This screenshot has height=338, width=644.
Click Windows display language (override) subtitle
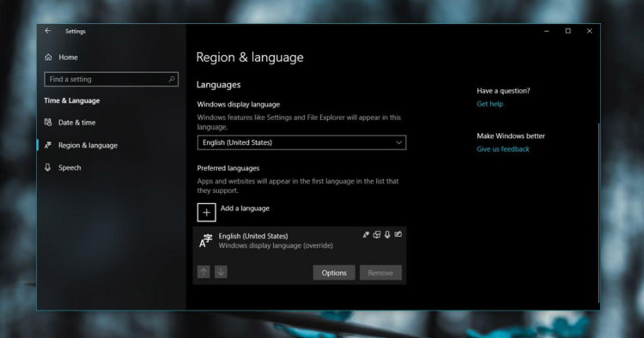pos(276,246)
